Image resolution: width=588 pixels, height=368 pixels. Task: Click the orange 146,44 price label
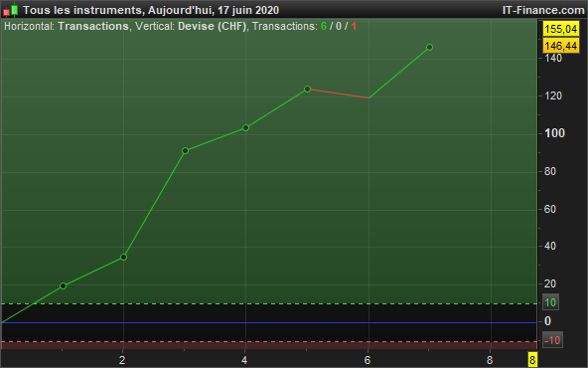tap(560, 46)
